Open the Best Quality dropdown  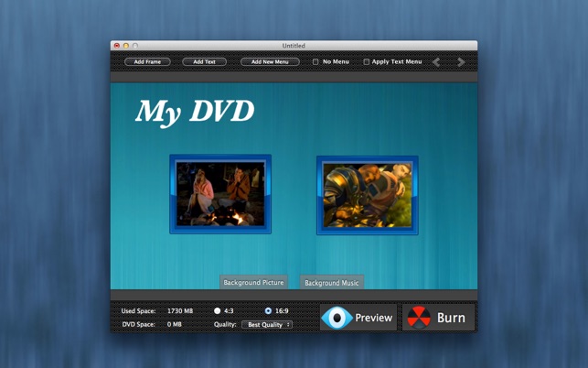(x=267, y=325)
